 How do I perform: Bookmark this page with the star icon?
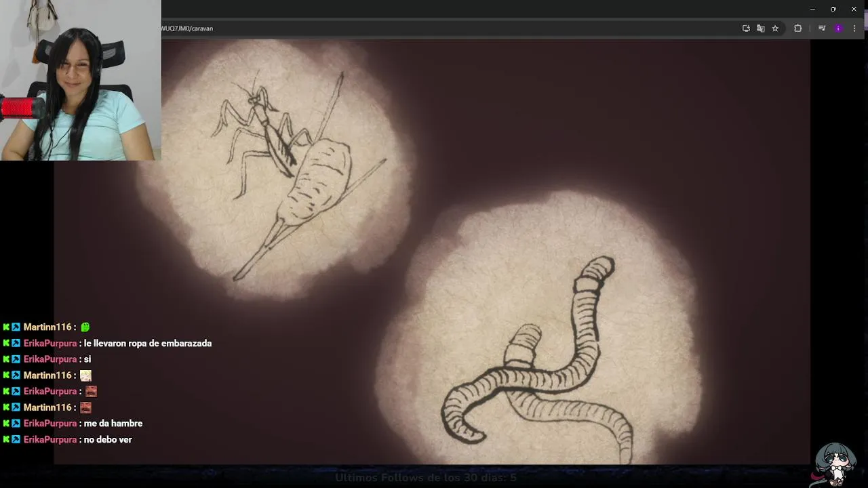click(x=775, y=28)
